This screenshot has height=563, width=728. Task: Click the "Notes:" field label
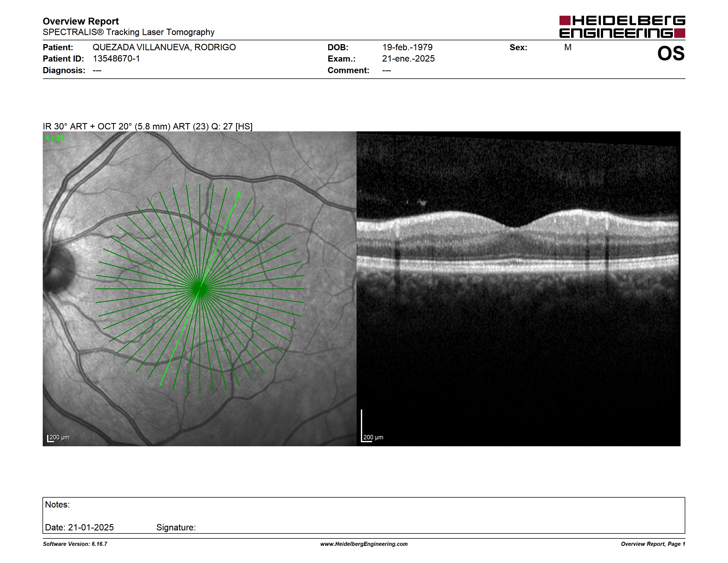pyautogui.click(x=57, y=505)
